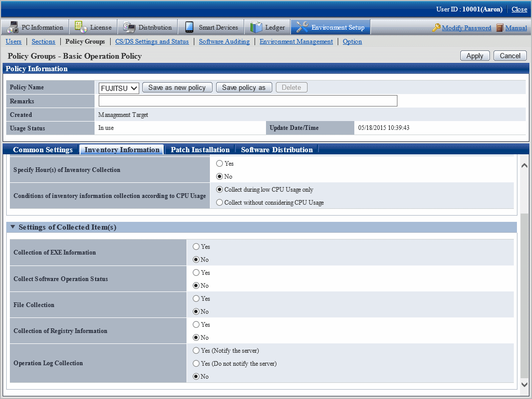Click the Smart Devices phone icon
The width and height of the screenshot is (532, 399).
(189, 28)
